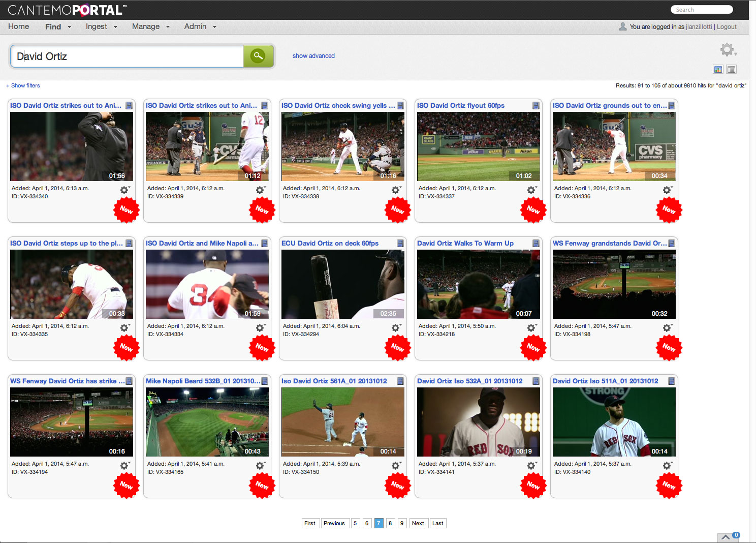Viewport: 756px width, 543px height.
Task: Click the scroll-to-top arrow icon
Action: (x=726, y=537)
